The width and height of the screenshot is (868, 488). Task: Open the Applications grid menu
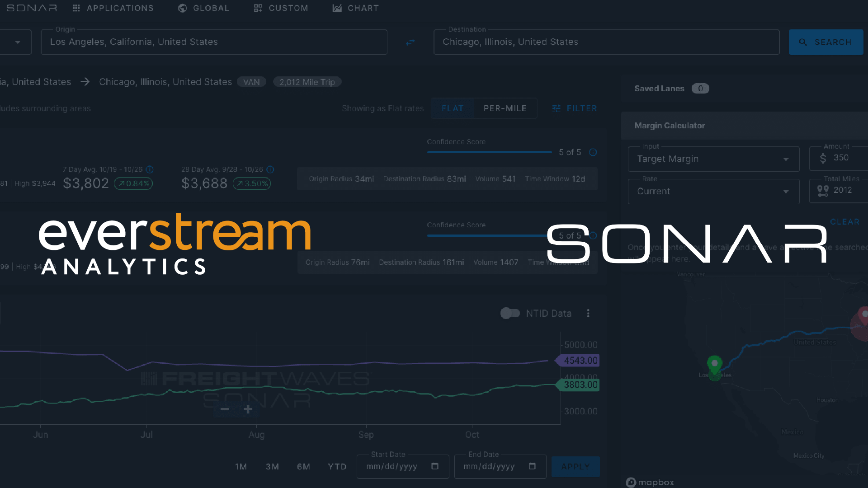75,8
